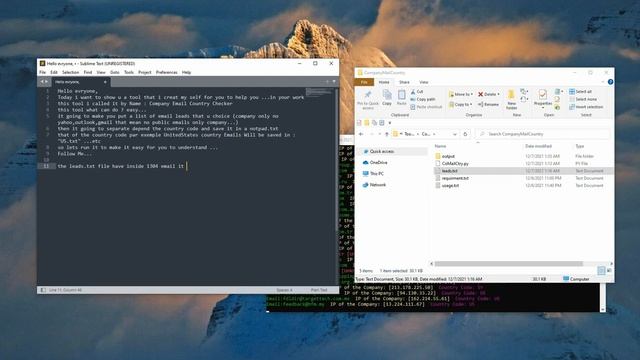Collapse the Explorer ribbon chevron
This screenshot has width=640, height=360.
(603, 82)
